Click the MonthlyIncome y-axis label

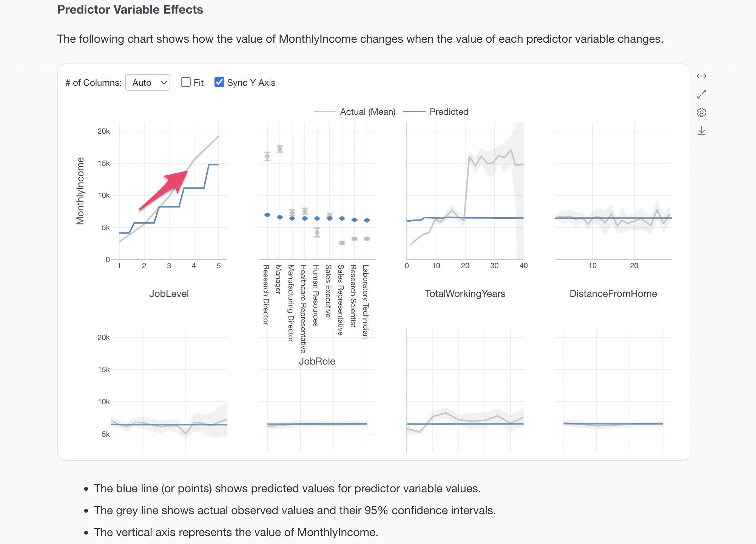(80, 191)
